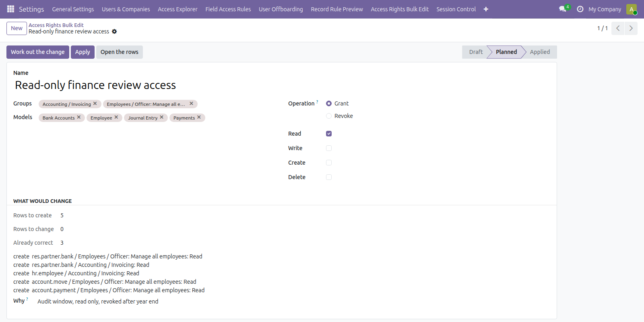This screenshot has height=322, width=644.
Task: Go to the next record arrow
Action: tap(631, 28)
